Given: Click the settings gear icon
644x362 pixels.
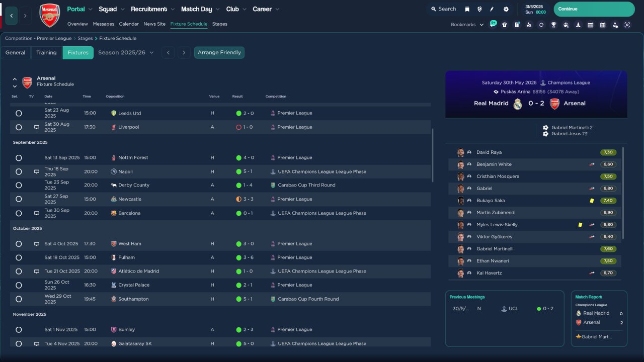Looking at the screenshot, I should click(x=506, y=9).
